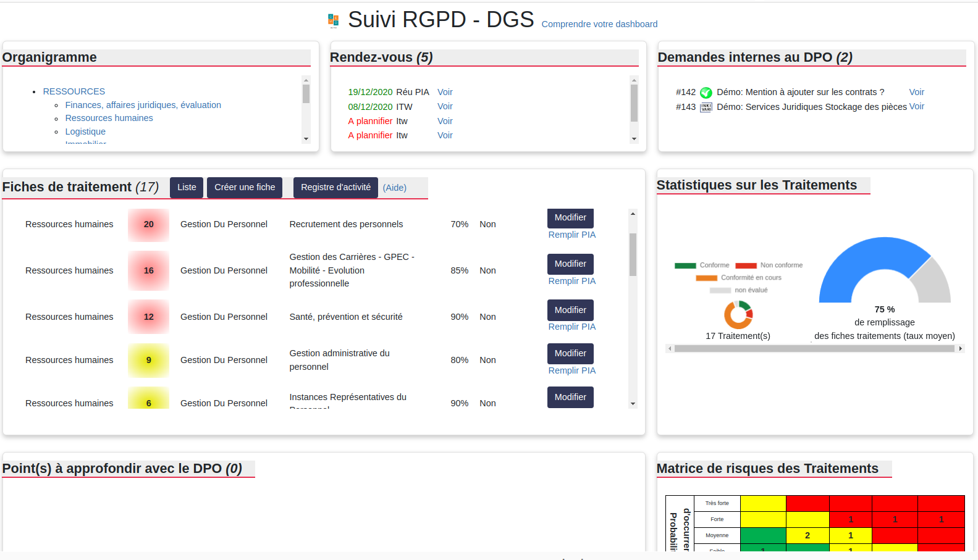978x560 pixels.
Task: Open the Registre d'activité
Action: pos(335,188)
